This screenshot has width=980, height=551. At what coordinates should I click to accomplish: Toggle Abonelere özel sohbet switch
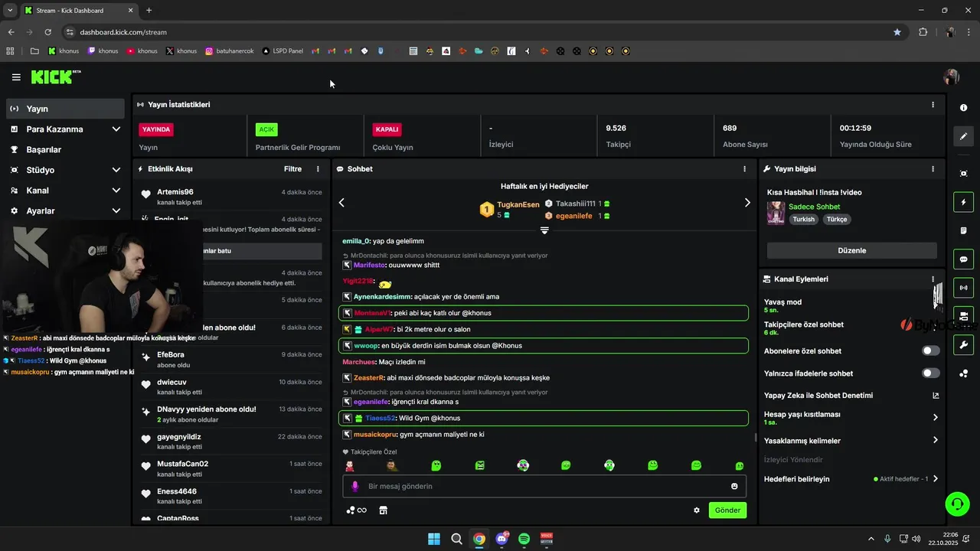coord(931,350)
